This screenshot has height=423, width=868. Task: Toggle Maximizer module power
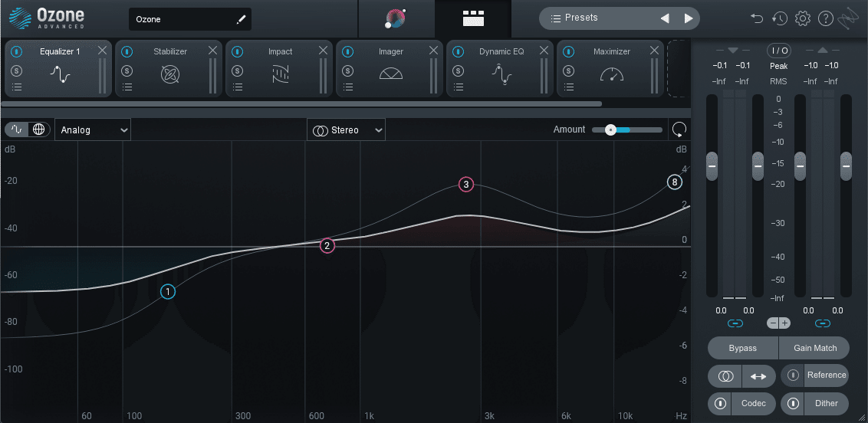pyautogui.click(x=568, y=51)
